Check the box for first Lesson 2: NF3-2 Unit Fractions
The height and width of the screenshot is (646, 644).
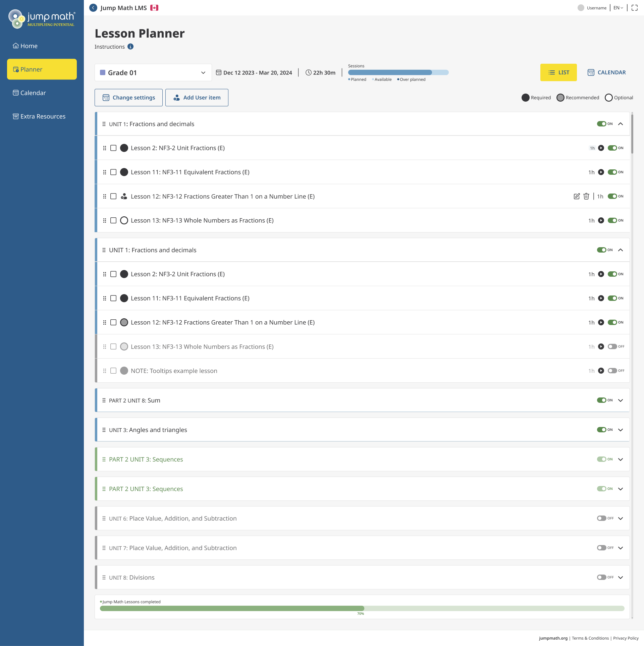(113, 148)
